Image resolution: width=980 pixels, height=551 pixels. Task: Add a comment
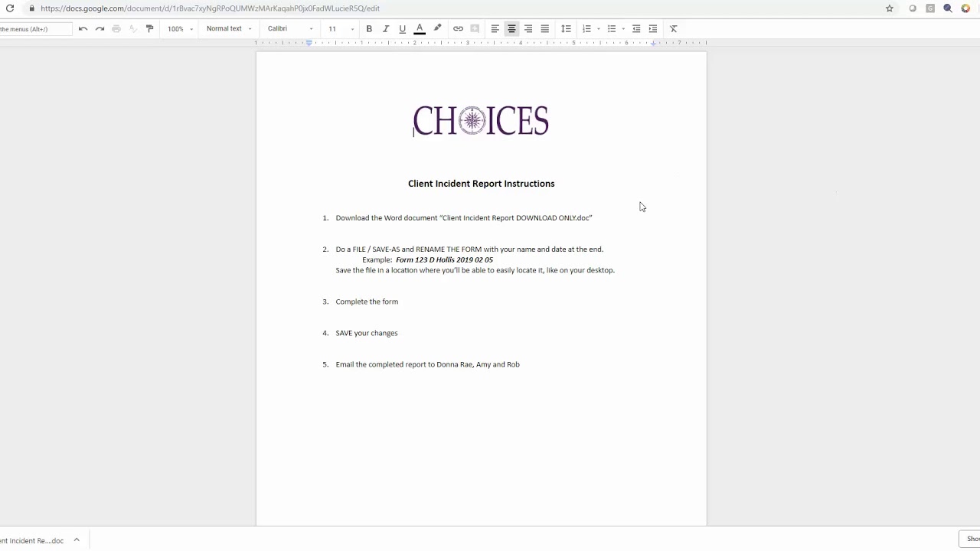tap(475, 28)
